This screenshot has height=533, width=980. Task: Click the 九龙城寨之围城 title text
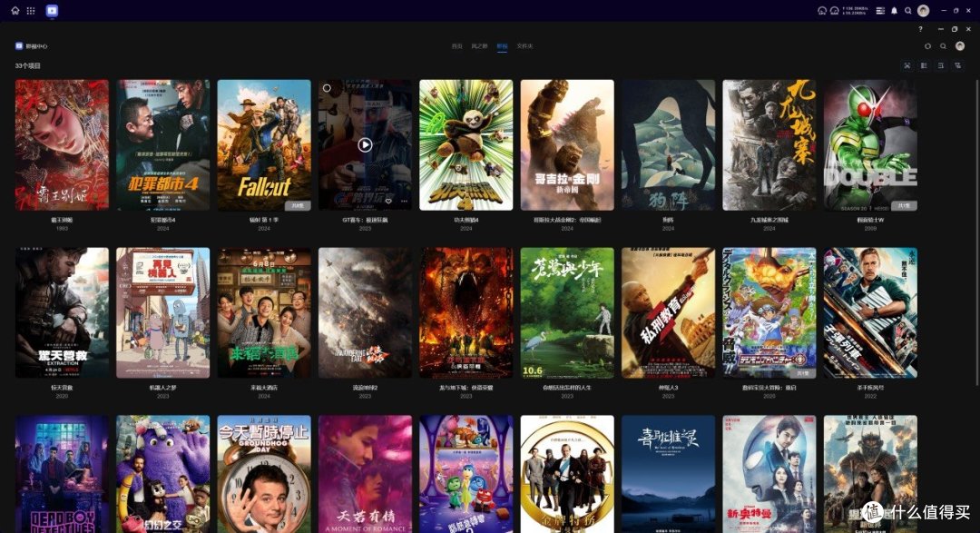769,221
